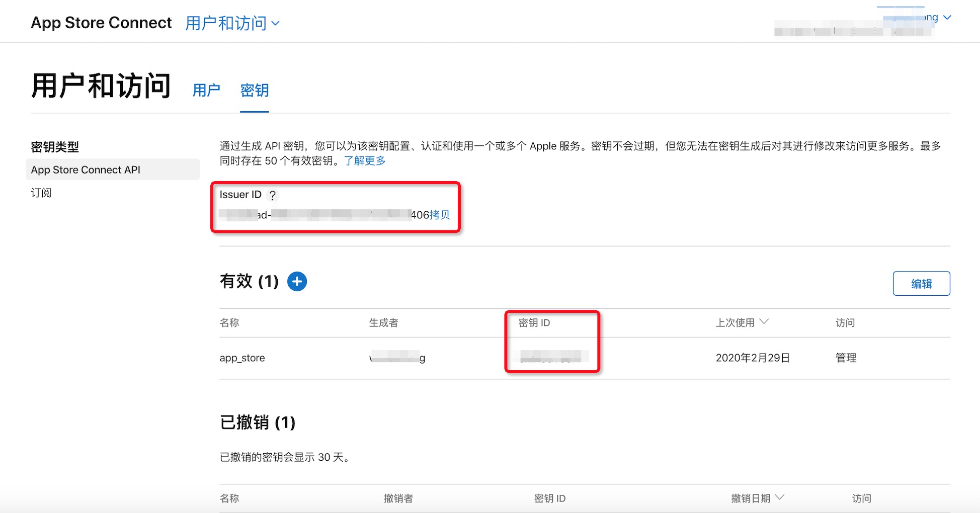Switch to the 用户 tab
The width and height of the screenshot is (980, 513).
click(206, 91)
